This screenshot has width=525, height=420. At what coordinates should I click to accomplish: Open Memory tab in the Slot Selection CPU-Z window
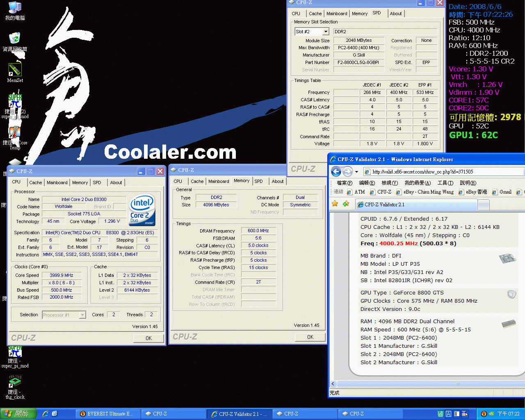(x=360, y=14)
